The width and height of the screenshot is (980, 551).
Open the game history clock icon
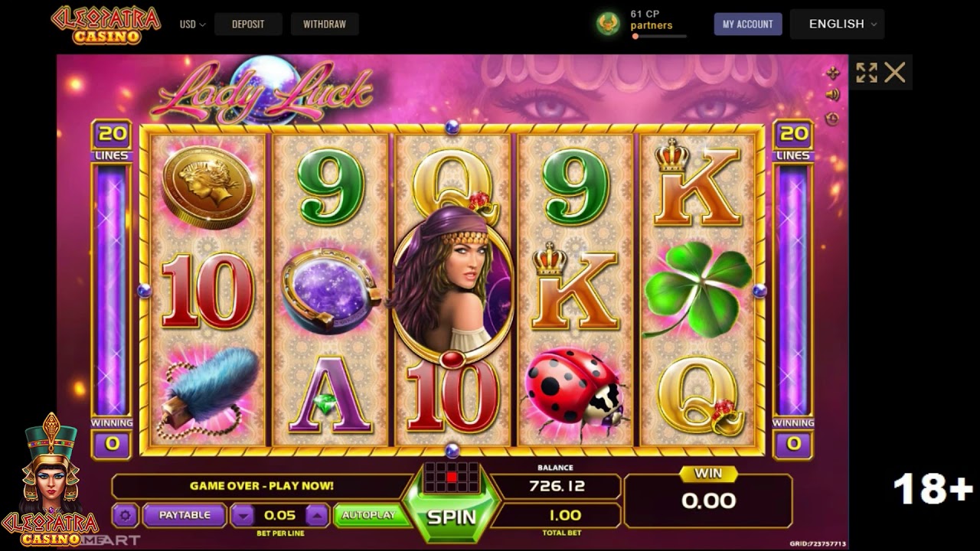point(833,119)
